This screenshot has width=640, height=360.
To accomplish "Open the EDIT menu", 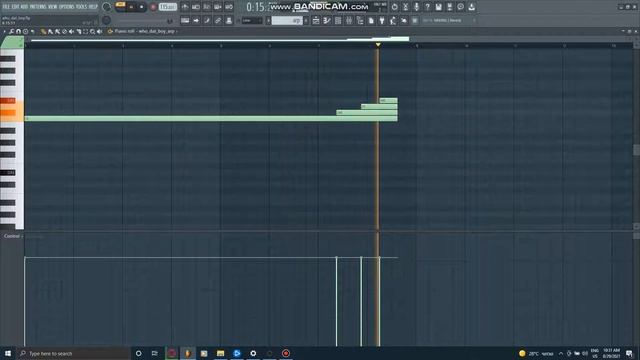I will 15,7.
